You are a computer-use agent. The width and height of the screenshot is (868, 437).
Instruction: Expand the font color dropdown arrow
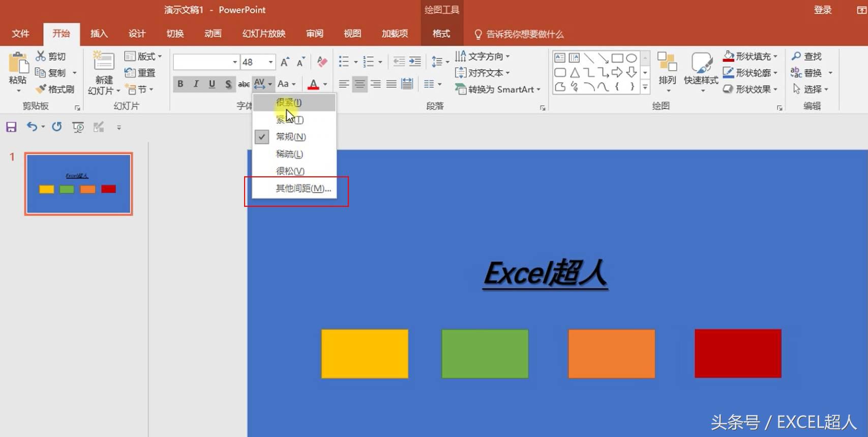pyautogui.click(x=325, y=84)
